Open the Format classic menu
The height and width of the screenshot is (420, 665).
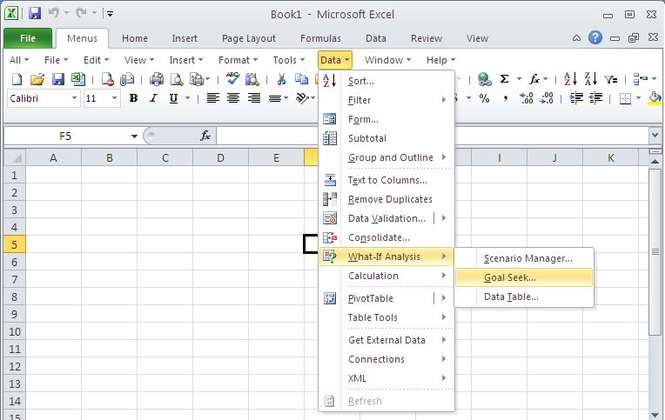(x=238, y=60)
